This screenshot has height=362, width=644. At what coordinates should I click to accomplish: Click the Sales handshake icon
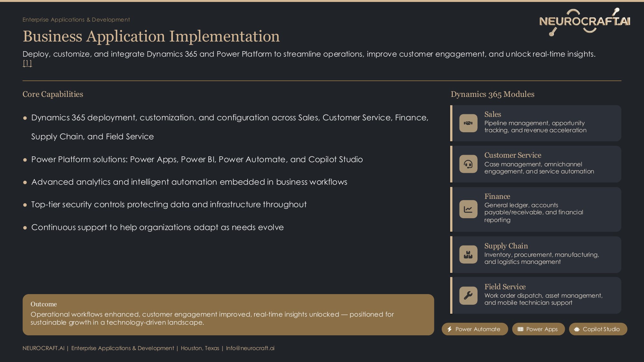468,123
